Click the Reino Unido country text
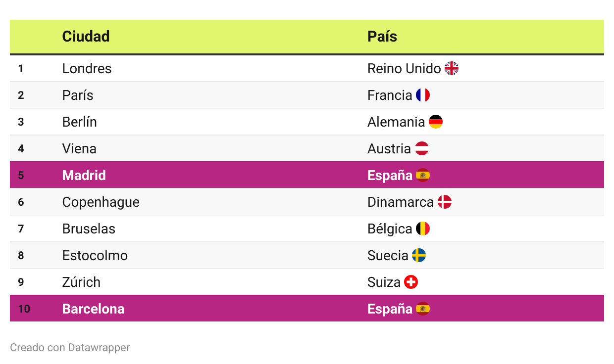The image size is (614, 364). pyautogui.click(x=404, y=68)
